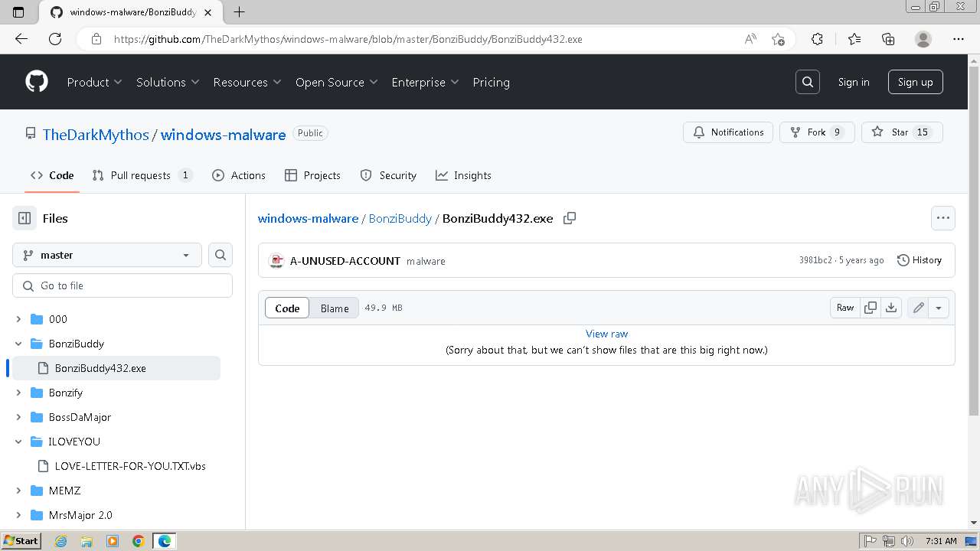Open the Projects tab
The width and height of the screenshot is (980, 551).
coord(312,175)
